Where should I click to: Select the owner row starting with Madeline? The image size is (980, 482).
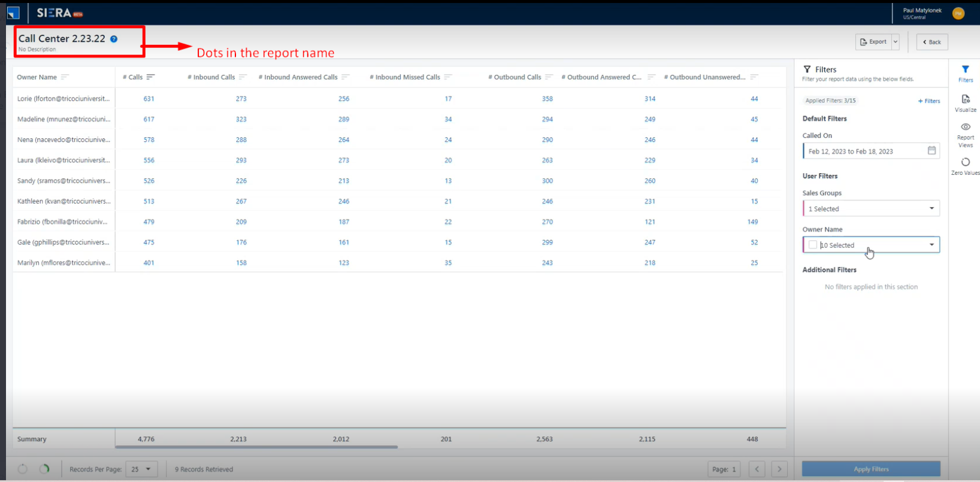[x=63, y=119]
